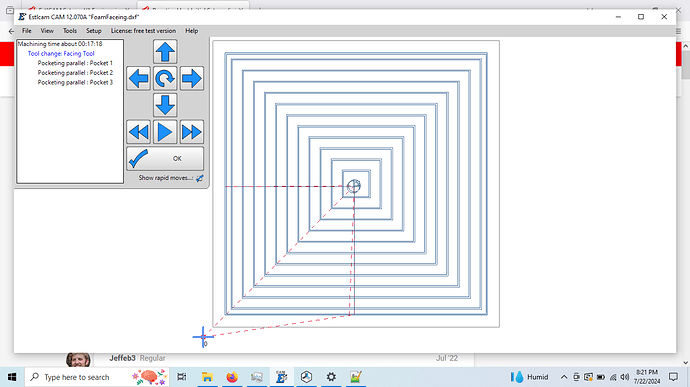Open Task View from taskbar

pyautogui.click(x=181, y=377)
